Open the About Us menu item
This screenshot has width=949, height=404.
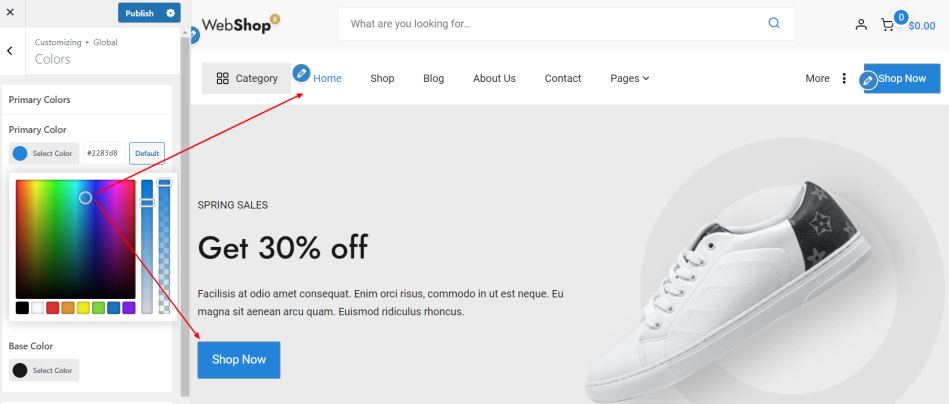click(494, 78)
